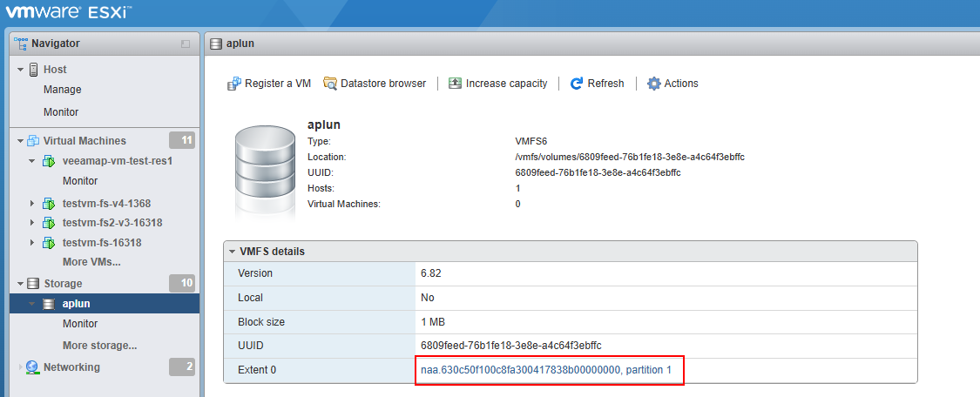
Task: Open Monitor under aplun storage
Action: tap(80, 323)
